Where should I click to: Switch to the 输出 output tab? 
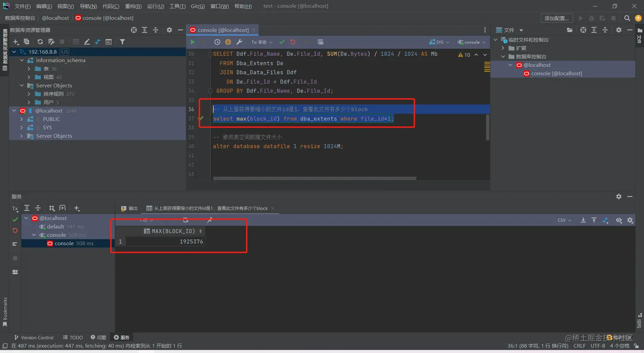(129, 208)
